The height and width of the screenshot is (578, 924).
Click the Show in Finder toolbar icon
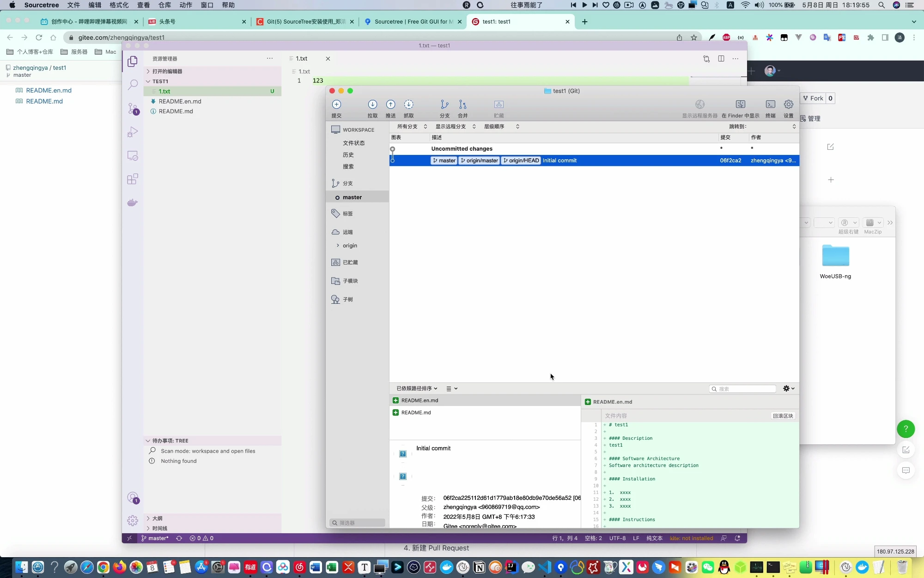point(741,105)
